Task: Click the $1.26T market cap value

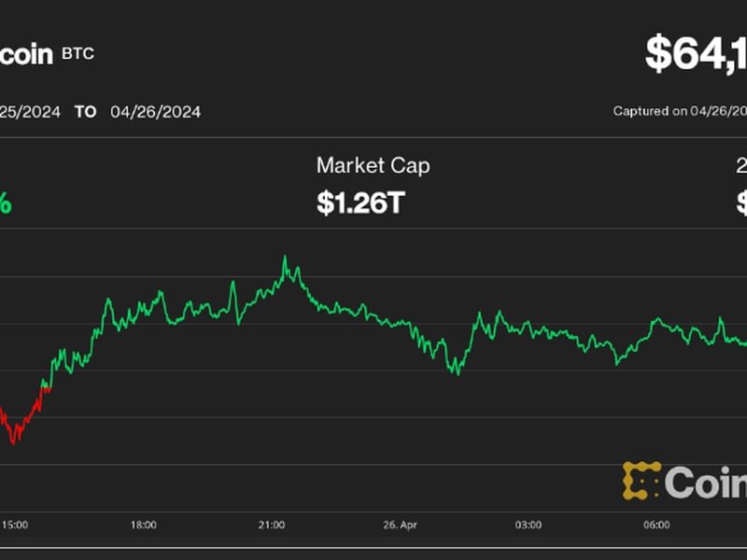Action: tap(359, 203)
